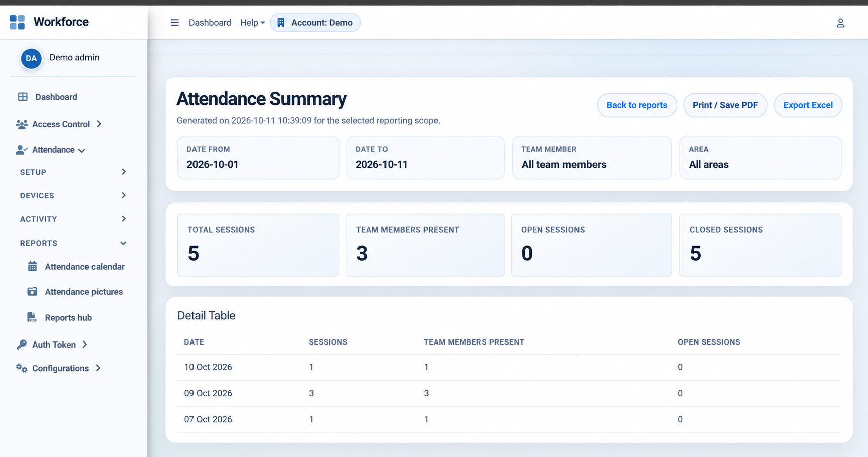
Task: Open the user profile icon
Action: (840, 23)
